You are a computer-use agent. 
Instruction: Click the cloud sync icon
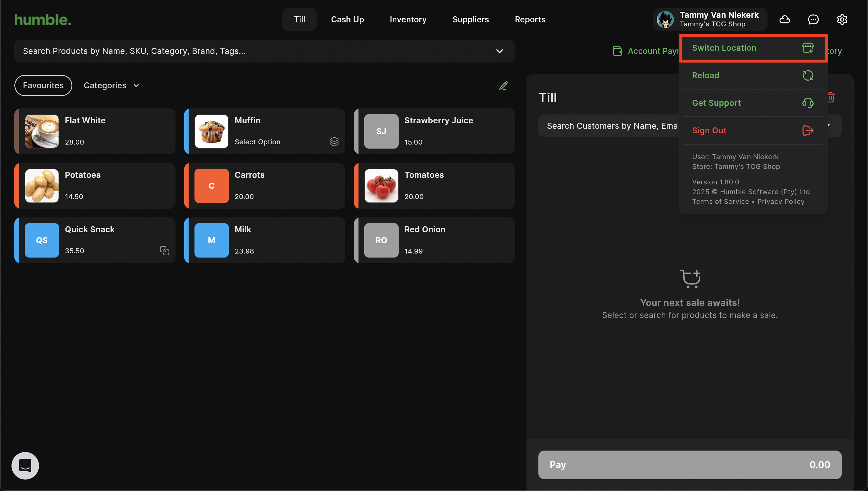point(784,20)
